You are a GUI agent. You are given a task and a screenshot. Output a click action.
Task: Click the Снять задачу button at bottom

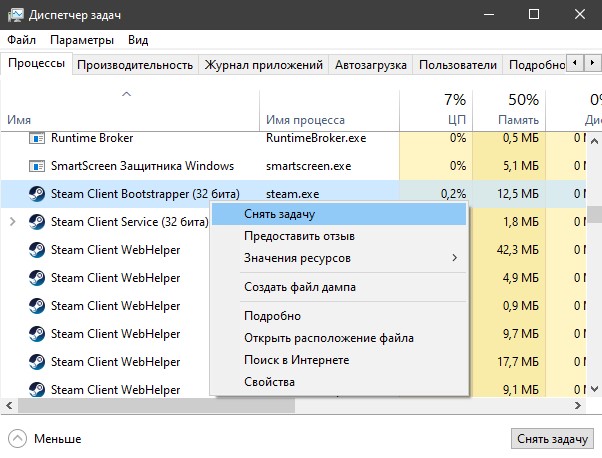pos(552,438)
